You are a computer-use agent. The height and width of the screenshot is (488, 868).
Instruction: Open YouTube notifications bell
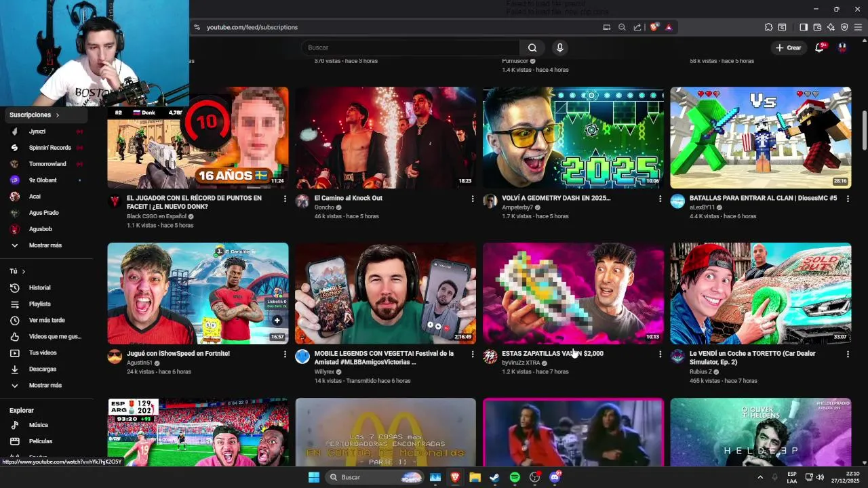coord(819,47)
